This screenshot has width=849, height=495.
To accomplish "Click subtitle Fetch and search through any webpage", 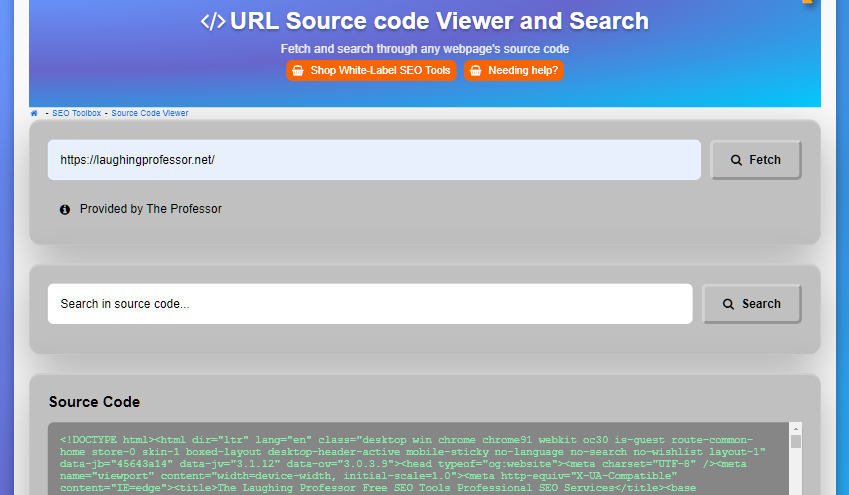I will [424, 49].
